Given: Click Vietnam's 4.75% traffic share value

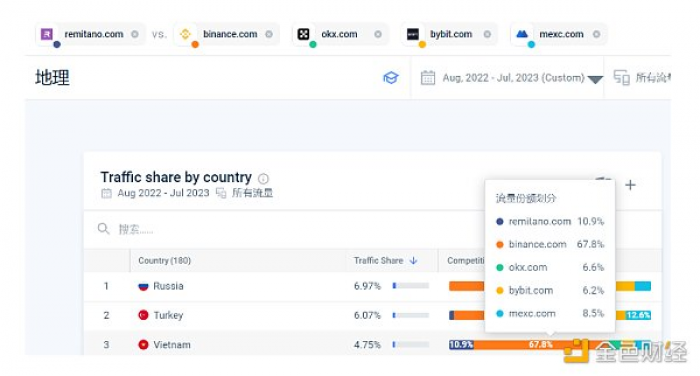Looking at the screenshot, I should pos(367,345).
